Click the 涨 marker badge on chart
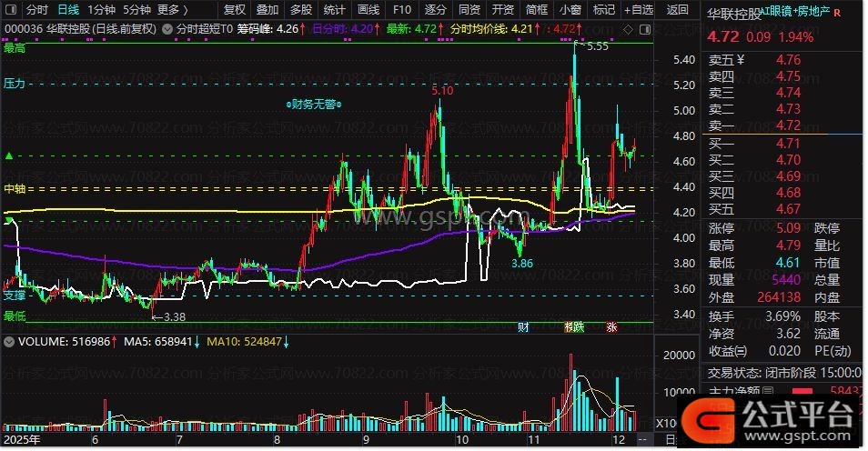Image resolution: width=868 pixels, height=451 pixels. point(611,327)
